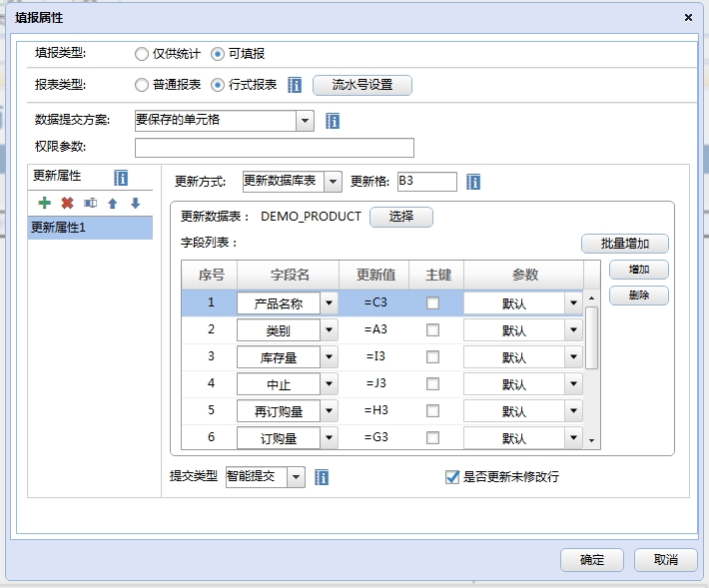Screen dimensions: 709x588
Task: Open 提交类型 智能提交 dropdown
Action: click(297, 477)
